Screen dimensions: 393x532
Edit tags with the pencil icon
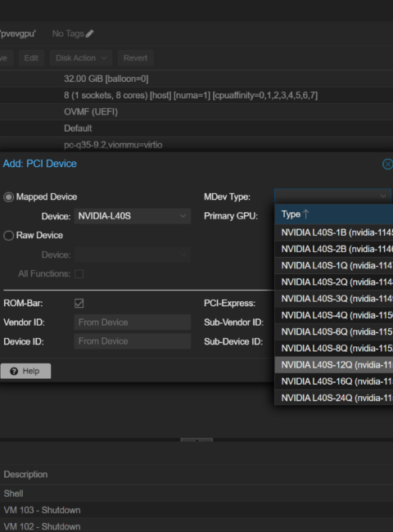pos(89,34)
